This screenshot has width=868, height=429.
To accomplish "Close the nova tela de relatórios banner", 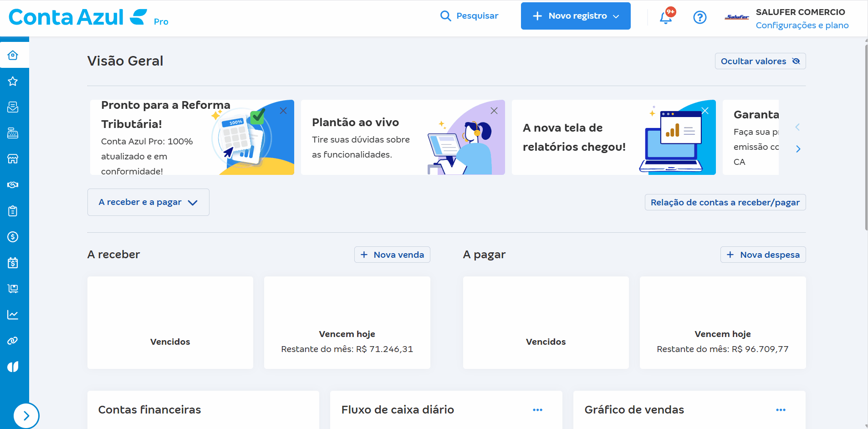I will (705, 111).
